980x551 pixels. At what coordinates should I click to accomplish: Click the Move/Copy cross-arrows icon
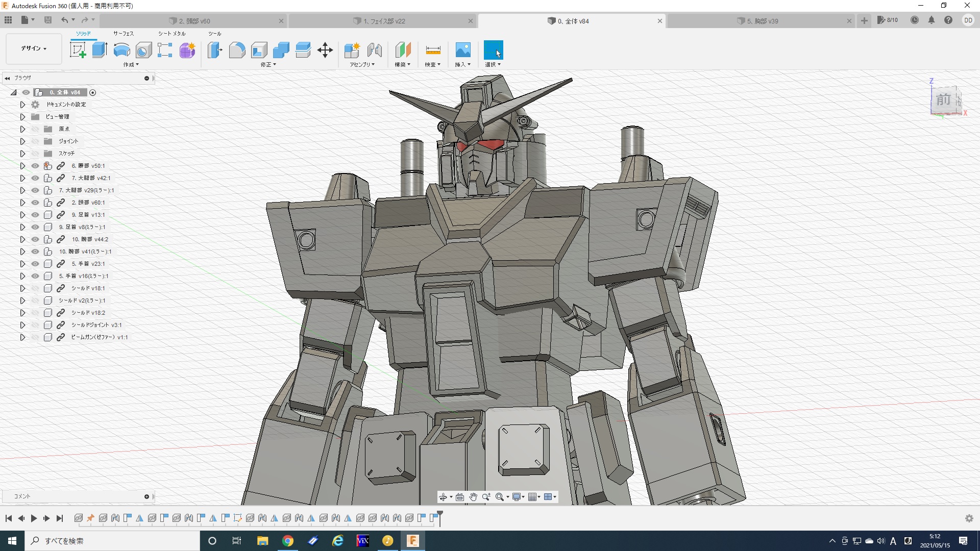point(325,50)
